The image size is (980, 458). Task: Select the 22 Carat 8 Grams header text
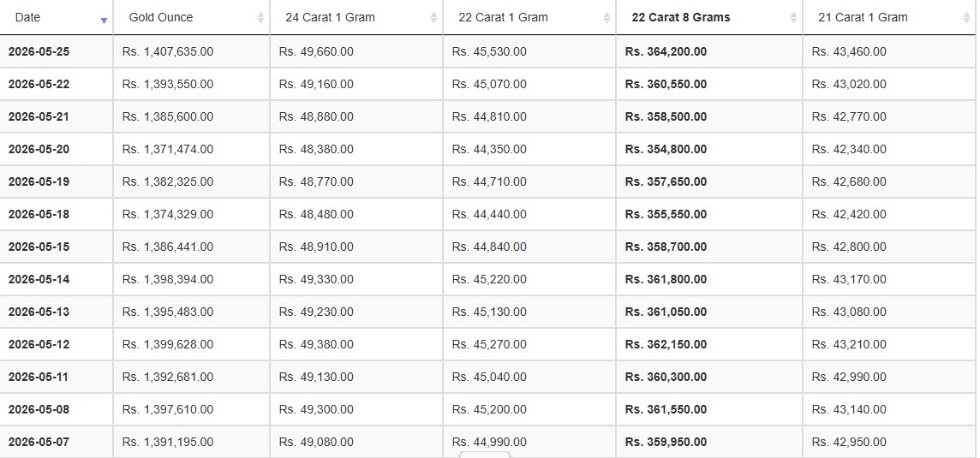point(681,17)
